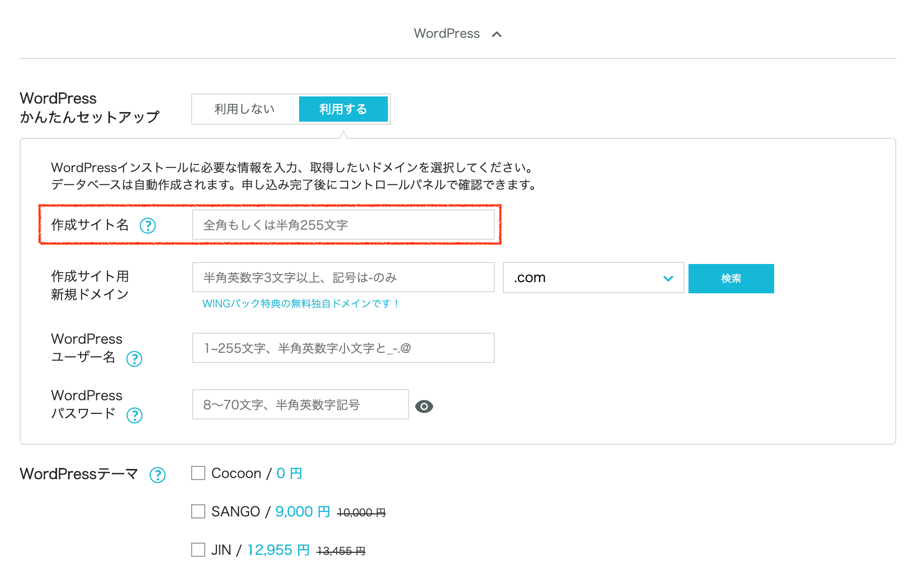Check the Cocoon theme checkbox
Image resolution: width=924 pixels, height=579 pixels.
[x=198, y=473]
